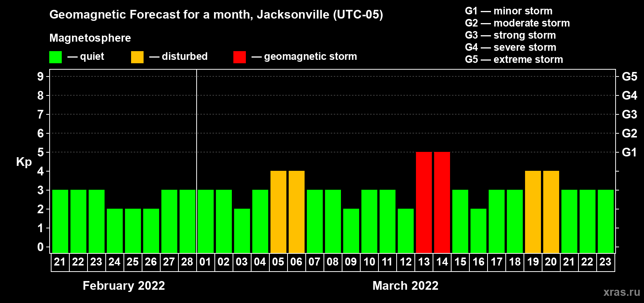The height and width of the screenshot is (303, 644).
Task: Select the red bar for March 14
Action: (x=442, y=202)
